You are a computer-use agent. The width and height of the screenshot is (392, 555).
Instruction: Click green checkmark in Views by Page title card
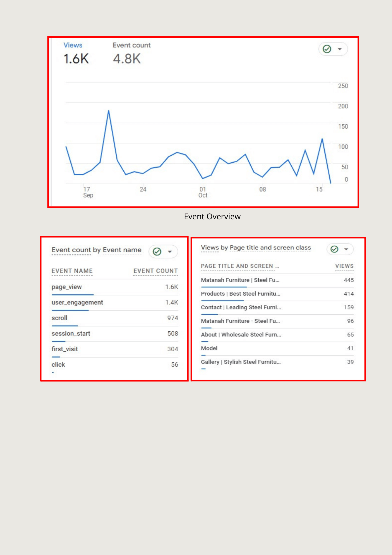335,249
